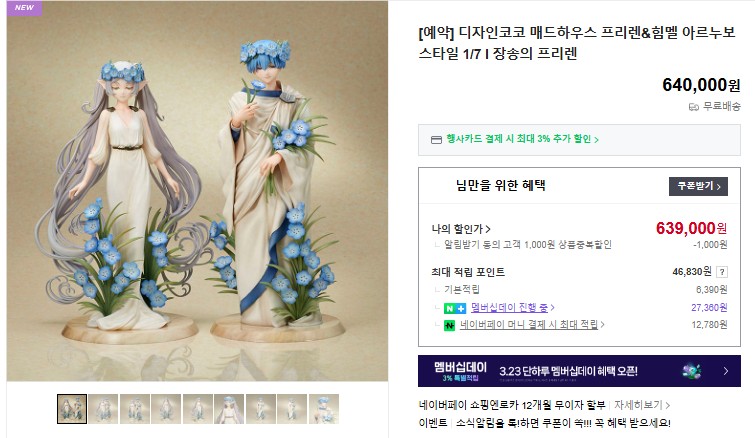Click the green N+ membership badge icon

(x=454, y=308)
